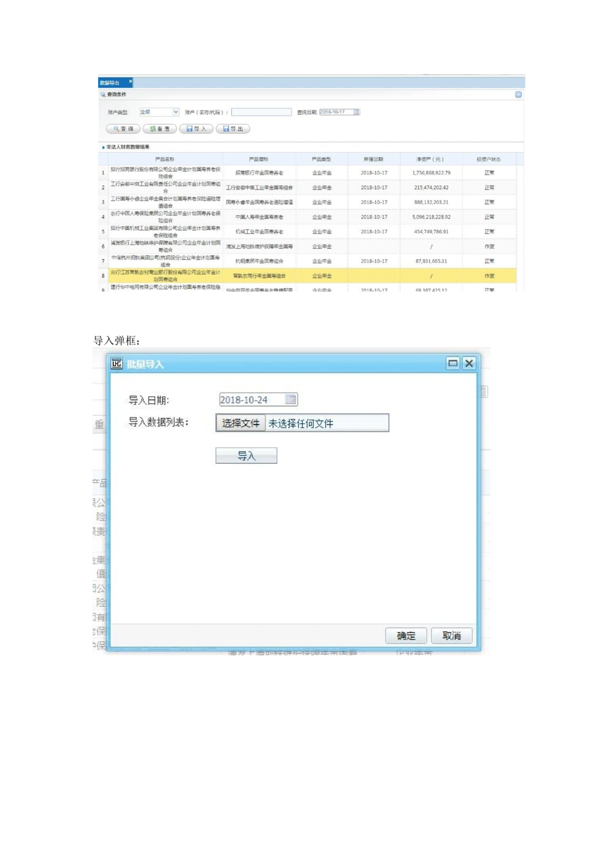Collapse the 非法人财务数据结果 section
This screenshot has width=613, height=868.
pos(104,147)
